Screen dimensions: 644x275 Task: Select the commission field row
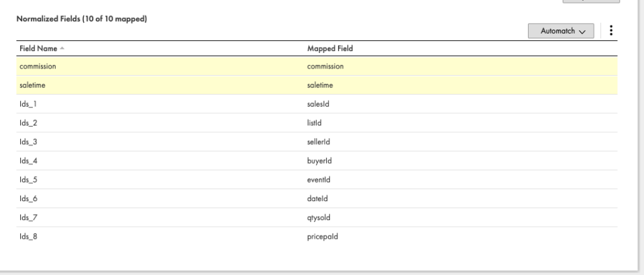pyautogui.click(x=317, y=66)
